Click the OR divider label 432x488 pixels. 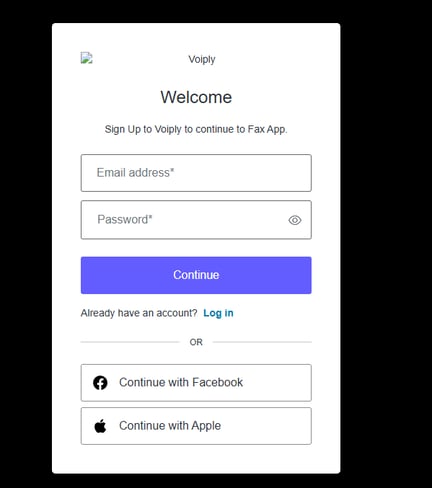pos(196,342)
